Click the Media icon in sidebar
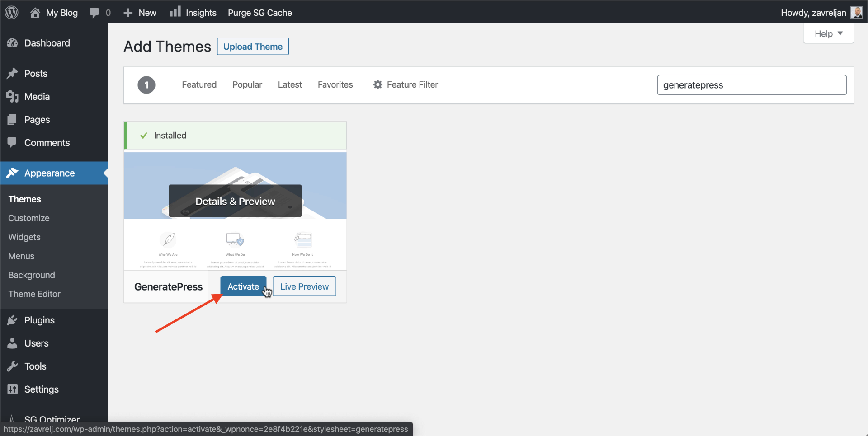 click(x=12, y=96)
